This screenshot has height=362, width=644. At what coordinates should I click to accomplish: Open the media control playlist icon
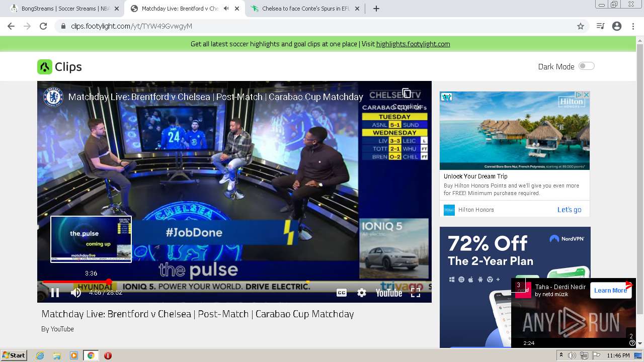click(600, 26)
